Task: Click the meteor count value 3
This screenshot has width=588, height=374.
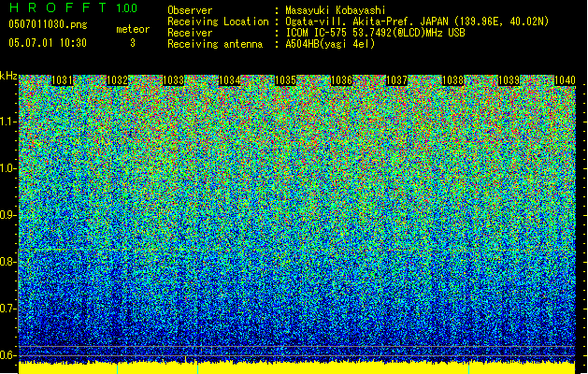Action: pos(133,43)
